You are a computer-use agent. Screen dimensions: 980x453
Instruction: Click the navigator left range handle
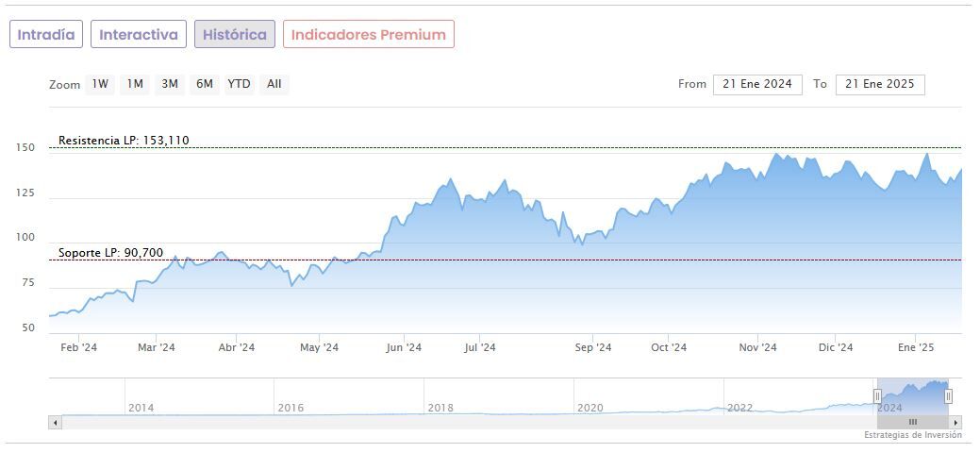coord(877,396)
